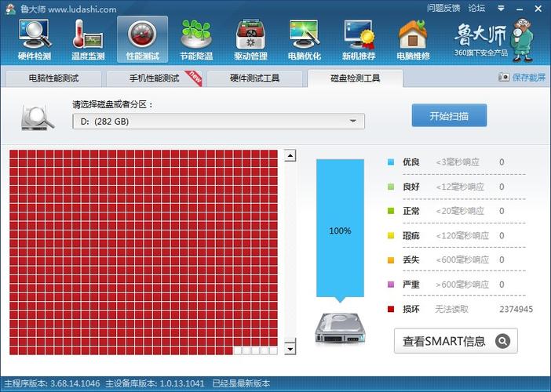This screenshot has width=551, height=392.
Task: Click the purple 严重 color swatch
Action: coord(391,285)
